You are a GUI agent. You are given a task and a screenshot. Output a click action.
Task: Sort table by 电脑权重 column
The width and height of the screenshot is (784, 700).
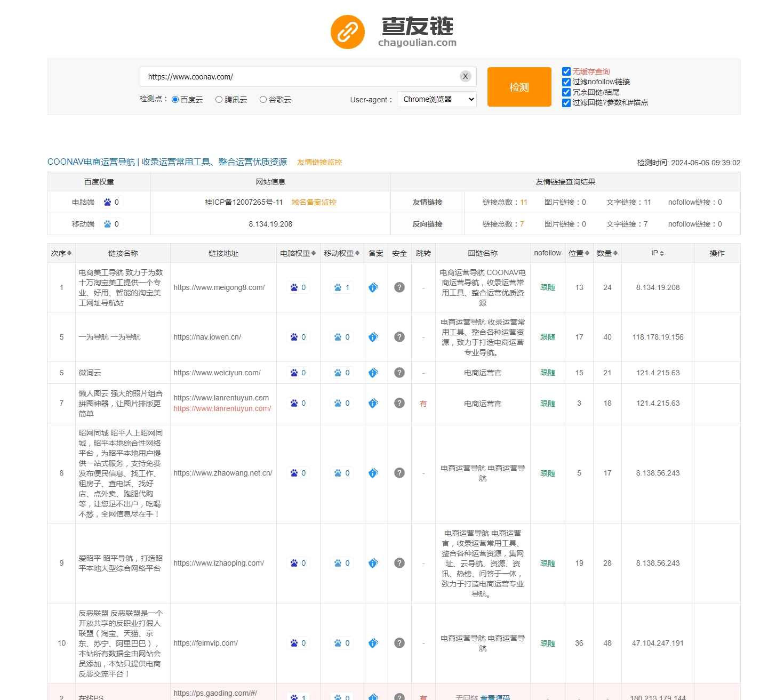(298, 253)
